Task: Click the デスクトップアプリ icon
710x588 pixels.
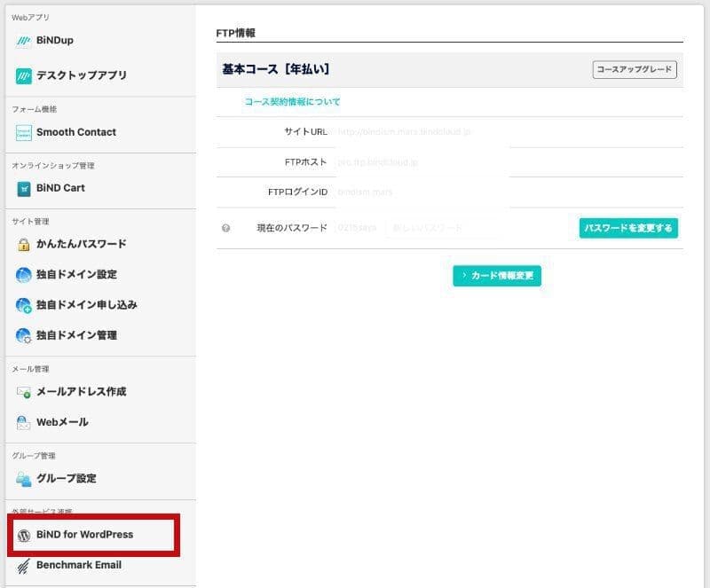Action: (24, 76)
